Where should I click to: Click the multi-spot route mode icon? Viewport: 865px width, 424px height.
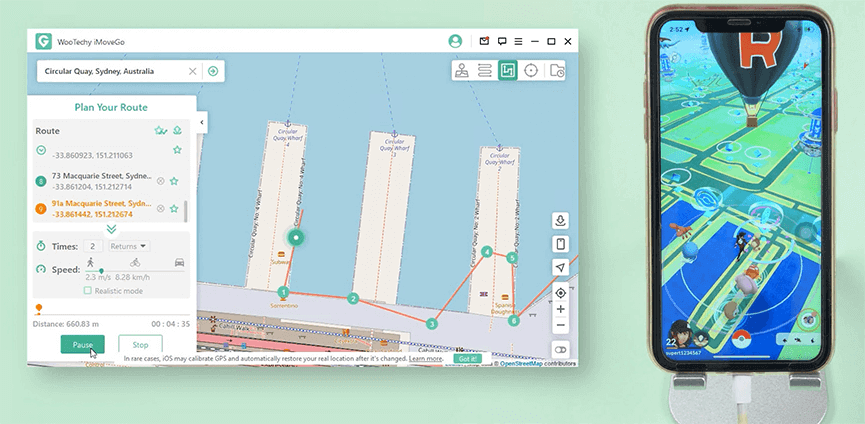click(507, 71)
